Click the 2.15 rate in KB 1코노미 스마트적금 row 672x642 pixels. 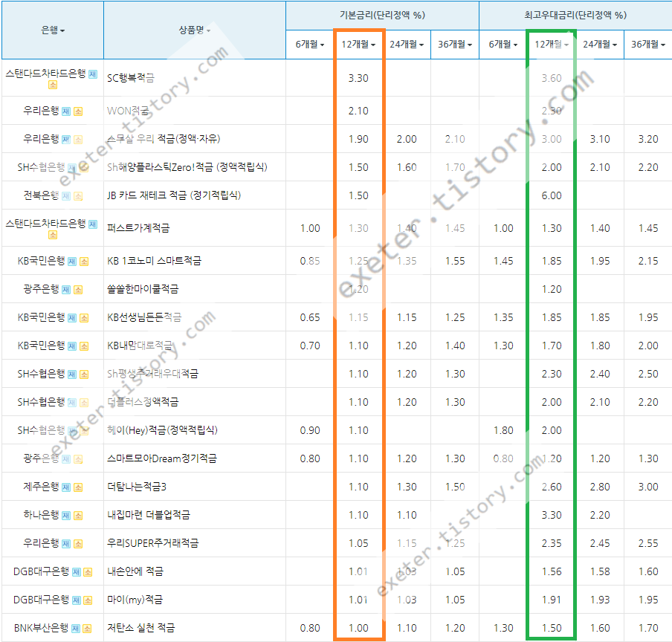coord(648,261)
